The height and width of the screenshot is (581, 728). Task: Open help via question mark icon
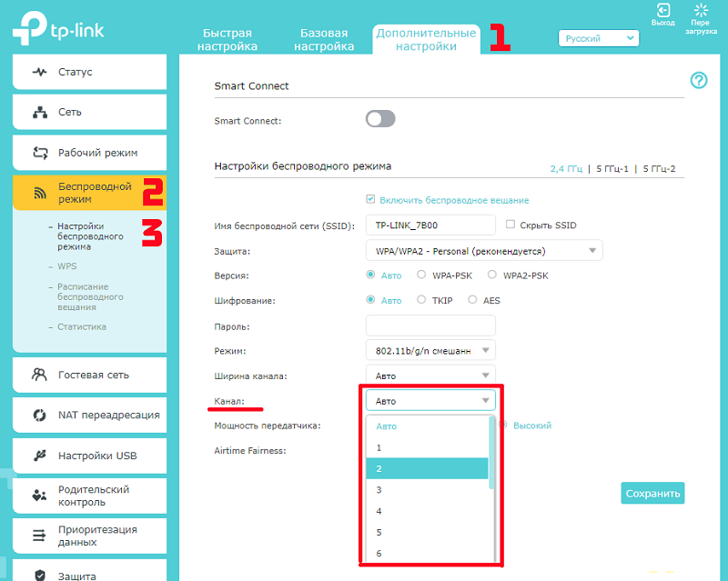[x=698, y=81]
